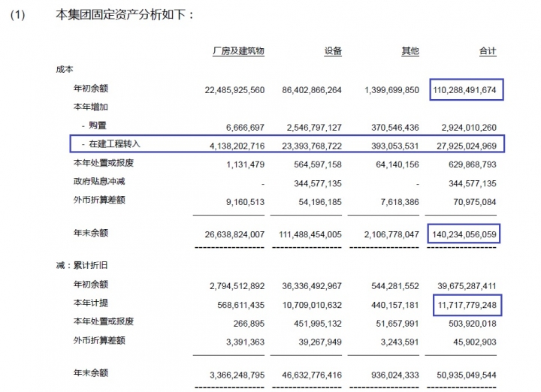Click the value 2,106,778,047

[391, 235]
